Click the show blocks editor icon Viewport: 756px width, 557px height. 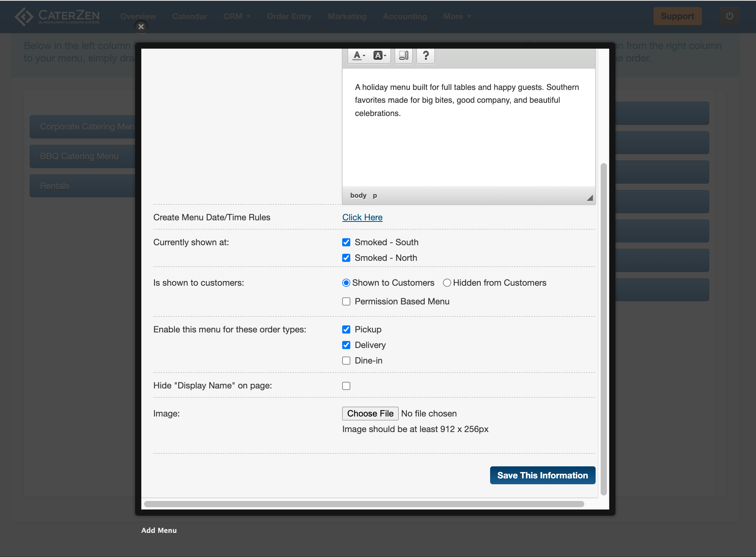point(404,56)
